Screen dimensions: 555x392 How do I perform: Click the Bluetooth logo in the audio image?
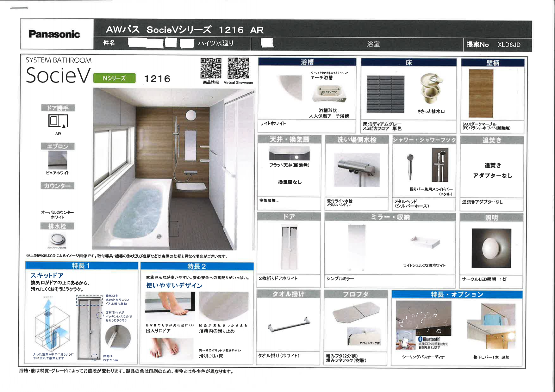coord(429,339)
